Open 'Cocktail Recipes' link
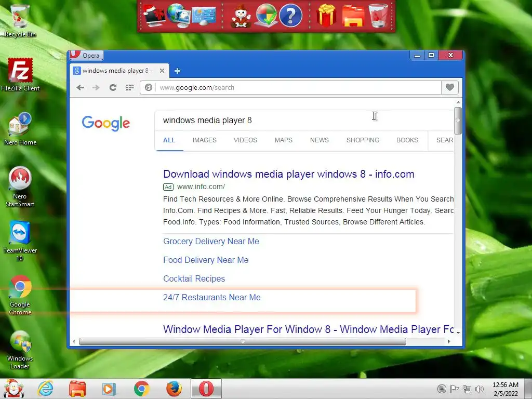The width and height of the screenshot is (532, 399). pos(194,278)
